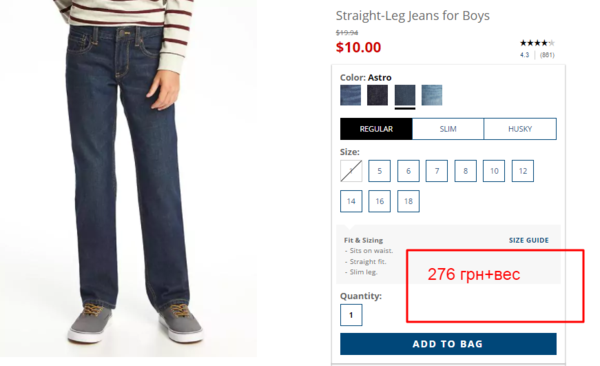Click the ADD TO BAG button
Screen dimensions: 600x366
448,344
